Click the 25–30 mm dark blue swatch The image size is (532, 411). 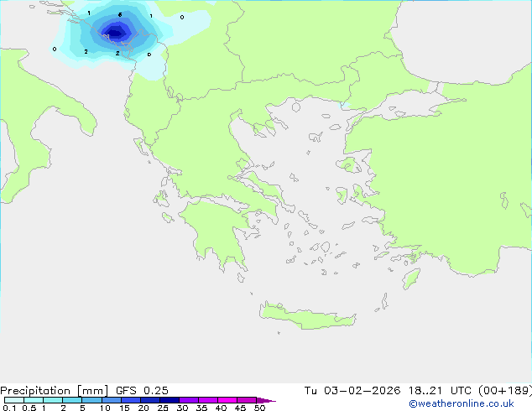tap(170, 400)
